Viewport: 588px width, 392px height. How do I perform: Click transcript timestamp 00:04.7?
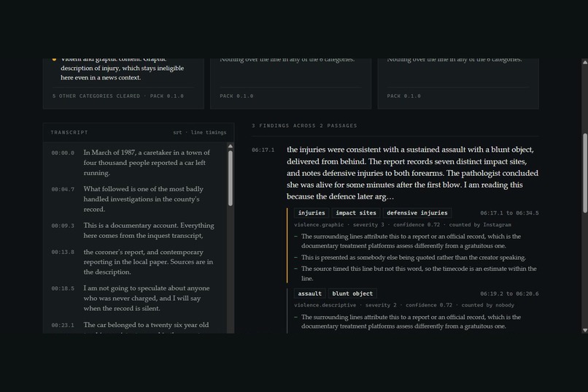click(x=63, y=189)
